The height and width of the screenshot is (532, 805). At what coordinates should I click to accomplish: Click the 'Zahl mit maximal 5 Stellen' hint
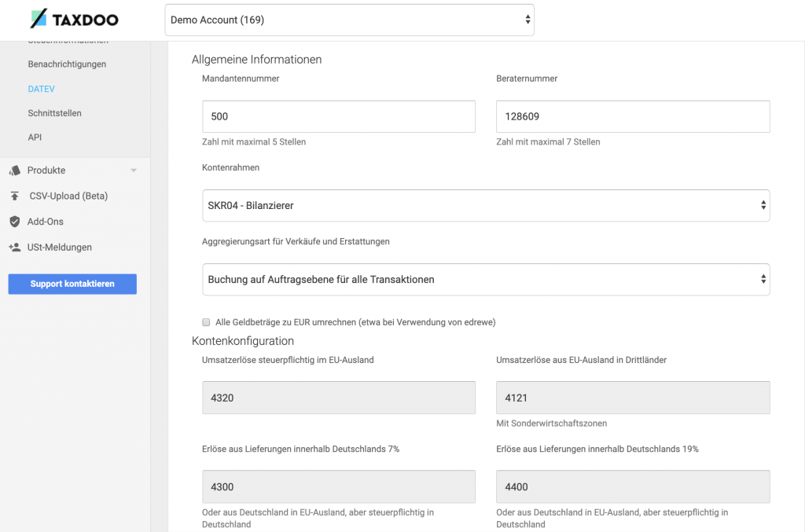point(254,142)
